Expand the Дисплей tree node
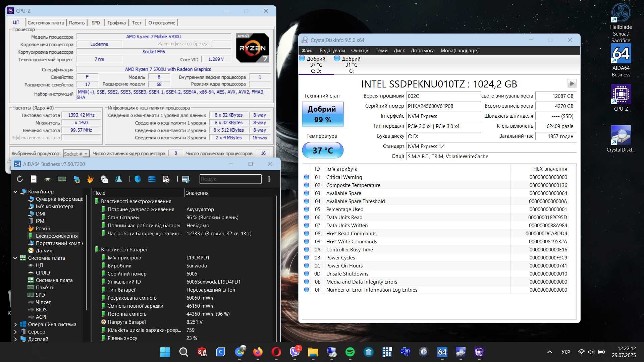The width and height of the screenshot is (644, 362). pos(15,339)
